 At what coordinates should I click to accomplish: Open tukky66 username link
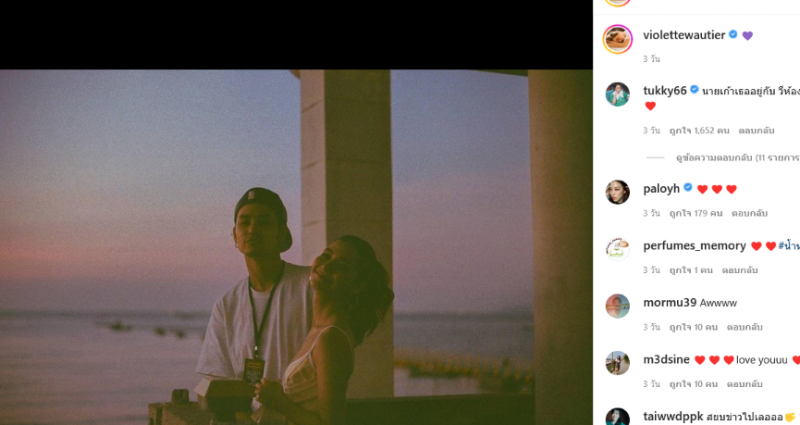pyautogui.click(x=664, y=90)
